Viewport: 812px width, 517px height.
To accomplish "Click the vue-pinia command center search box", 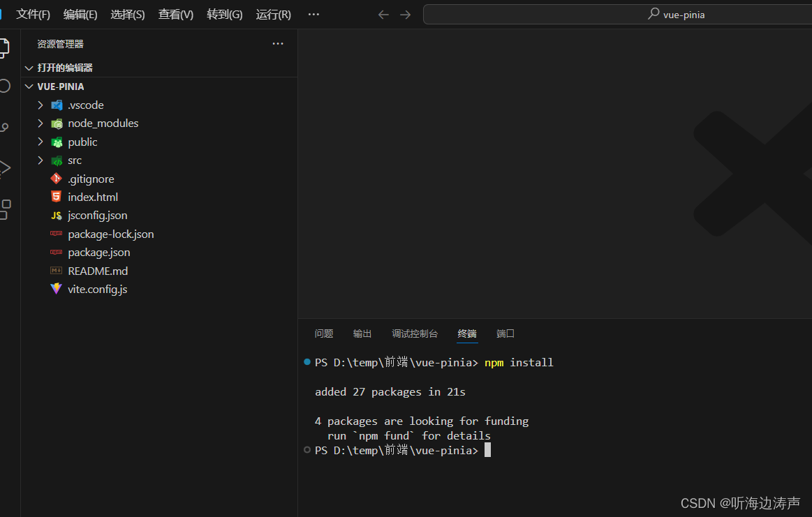I will click(x=617, y=15).
